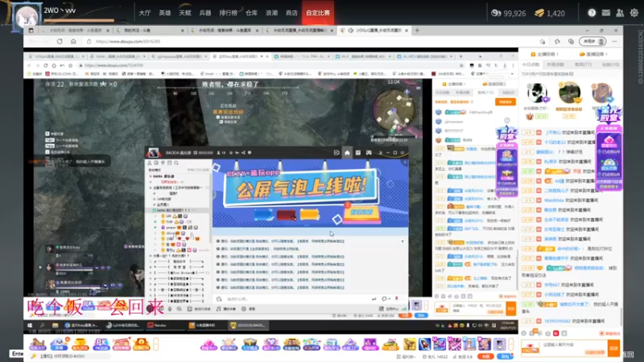Open the 天赋 talents tab
The height and width of the screenshot is (362, 644).
[185, 13]
